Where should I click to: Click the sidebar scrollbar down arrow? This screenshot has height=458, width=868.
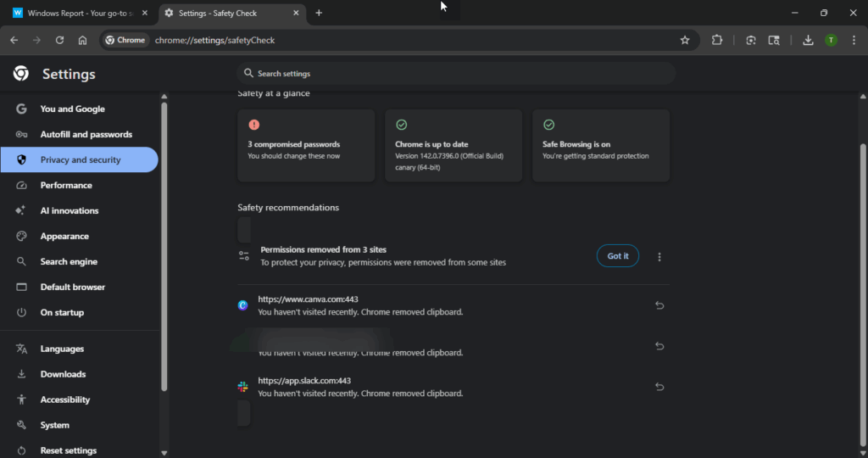164,452
